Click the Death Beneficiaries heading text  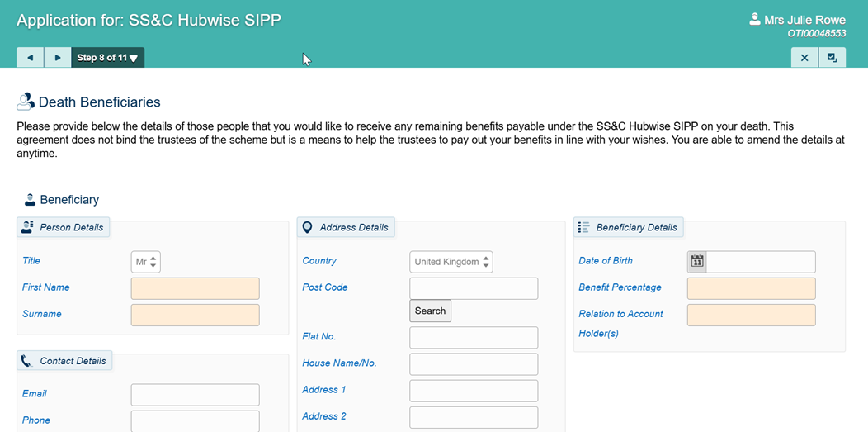click(x=100, y=102)
